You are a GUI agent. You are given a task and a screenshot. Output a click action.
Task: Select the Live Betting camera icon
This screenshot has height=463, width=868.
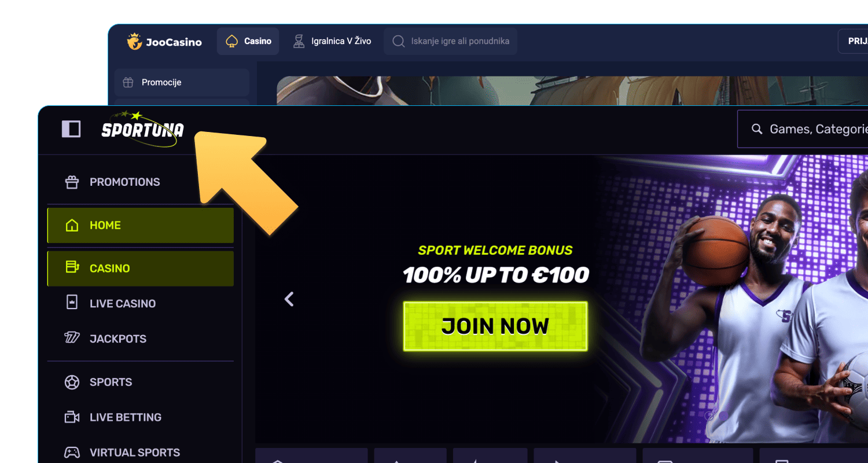point(72,417)
